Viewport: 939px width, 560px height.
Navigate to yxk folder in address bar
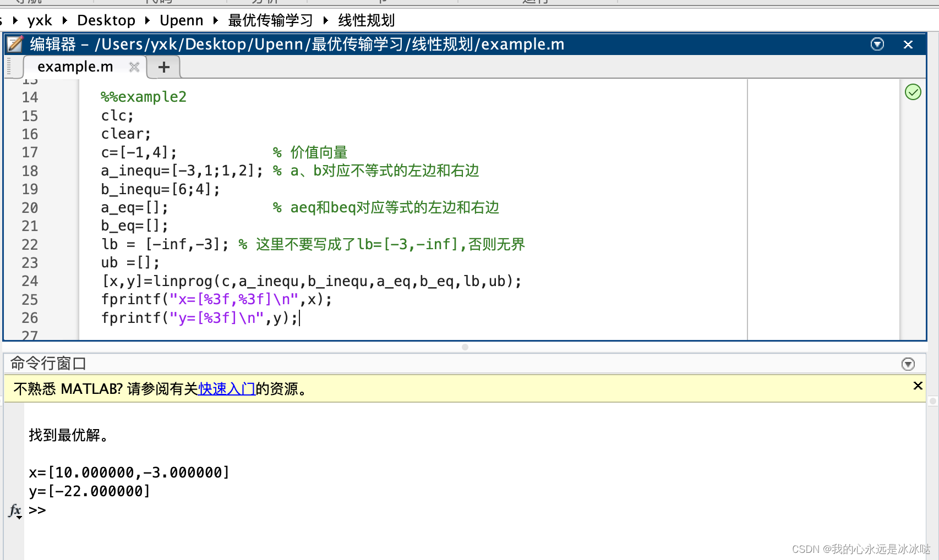click(x=40, y=20)
